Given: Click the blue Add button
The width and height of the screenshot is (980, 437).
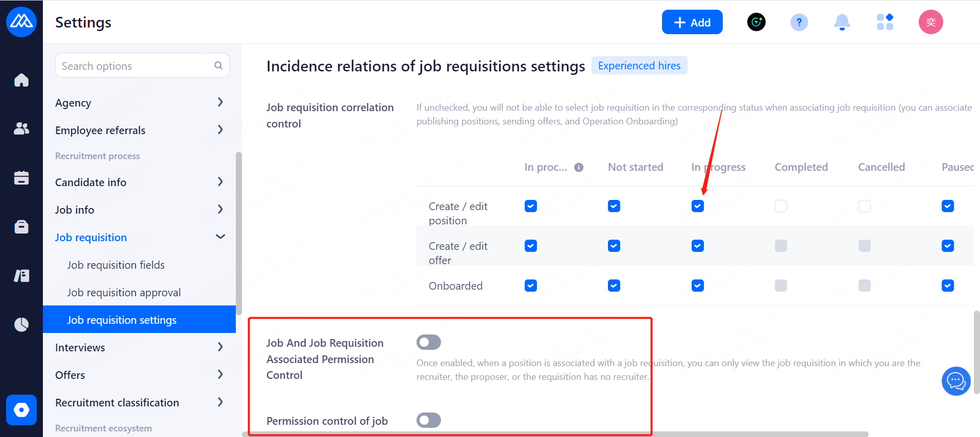Looking at the screenshot, I should [692, 22].
